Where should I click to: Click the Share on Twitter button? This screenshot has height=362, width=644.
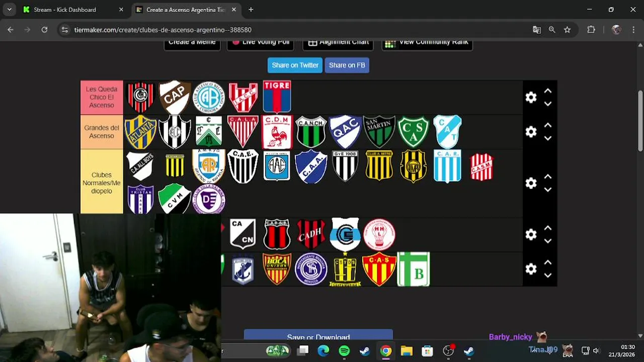coord(295,65)
